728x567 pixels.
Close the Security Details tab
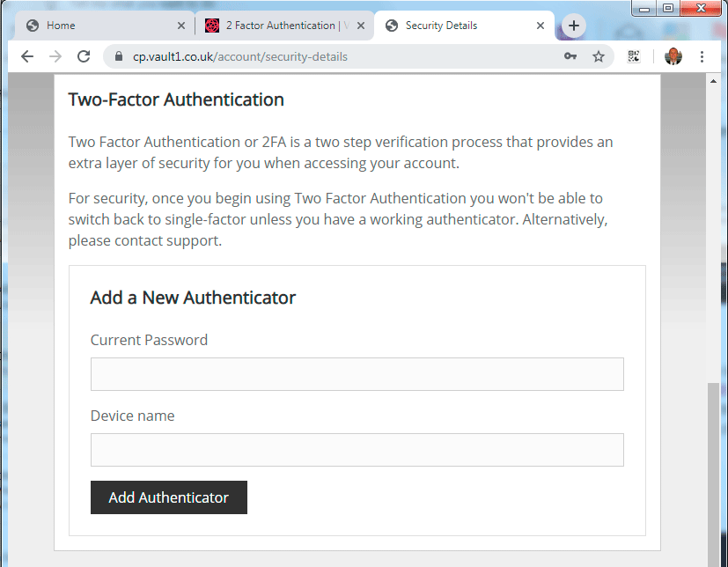pyautogui.click(x=540, y=26)
